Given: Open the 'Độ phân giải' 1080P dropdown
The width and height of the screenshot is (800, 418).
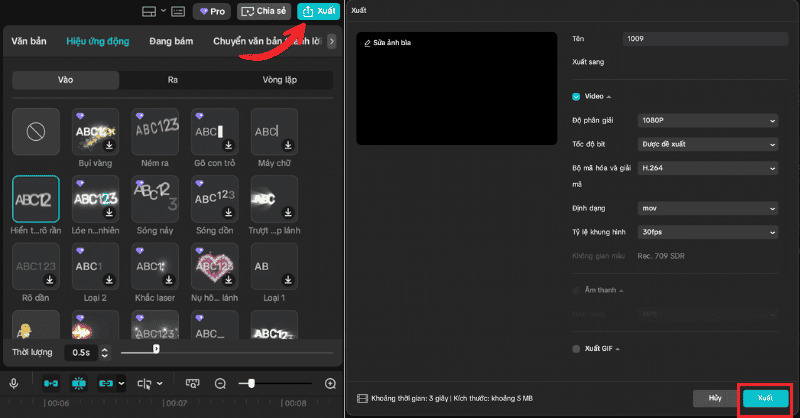Looking at the screenshot, I should click(708, 121).
